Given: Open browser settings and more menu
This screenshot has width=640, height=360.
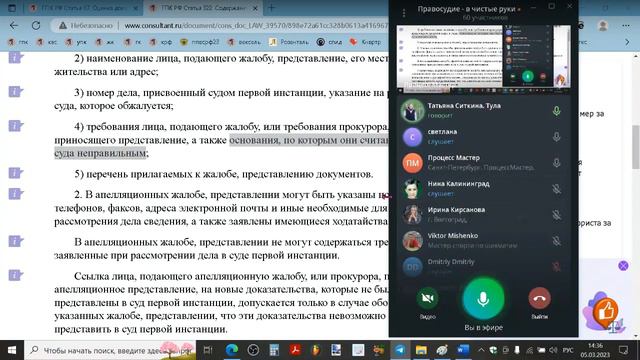Looking at the screenshot, I should tap(625, 25).
